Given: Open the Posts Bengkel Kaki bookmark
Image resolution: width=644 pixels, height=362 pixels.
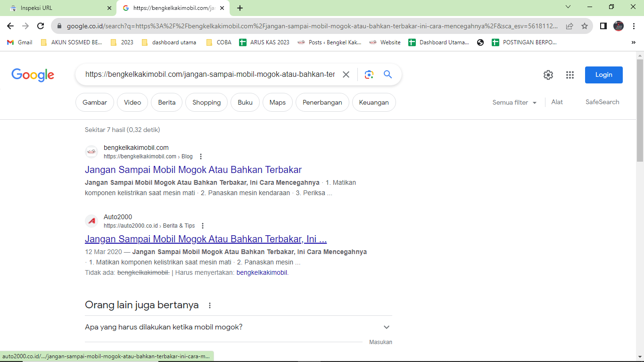Looking at the screenshot, I should click(x=330, y=42).
